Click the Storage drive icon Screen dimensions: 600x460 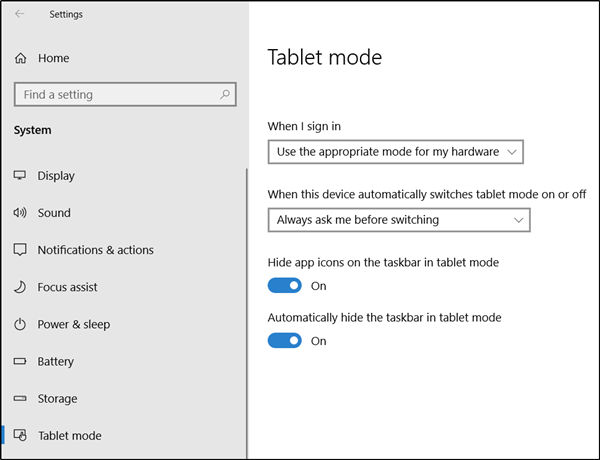20,398
